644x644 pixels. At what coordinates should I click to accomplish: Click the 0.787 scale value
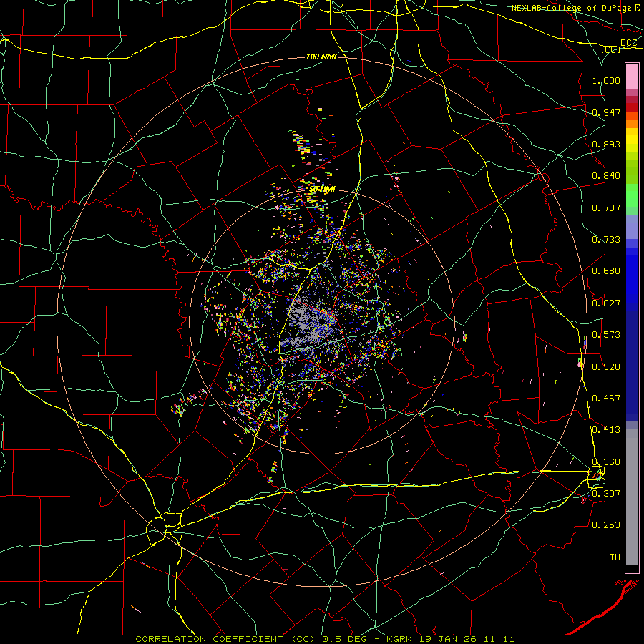click(606, 208)
